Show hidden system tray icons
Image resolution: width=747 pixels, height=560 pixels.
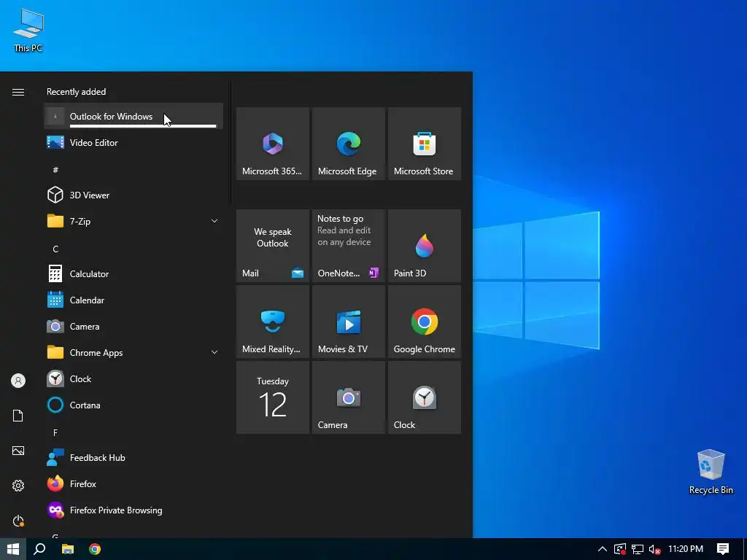(602, 549)
